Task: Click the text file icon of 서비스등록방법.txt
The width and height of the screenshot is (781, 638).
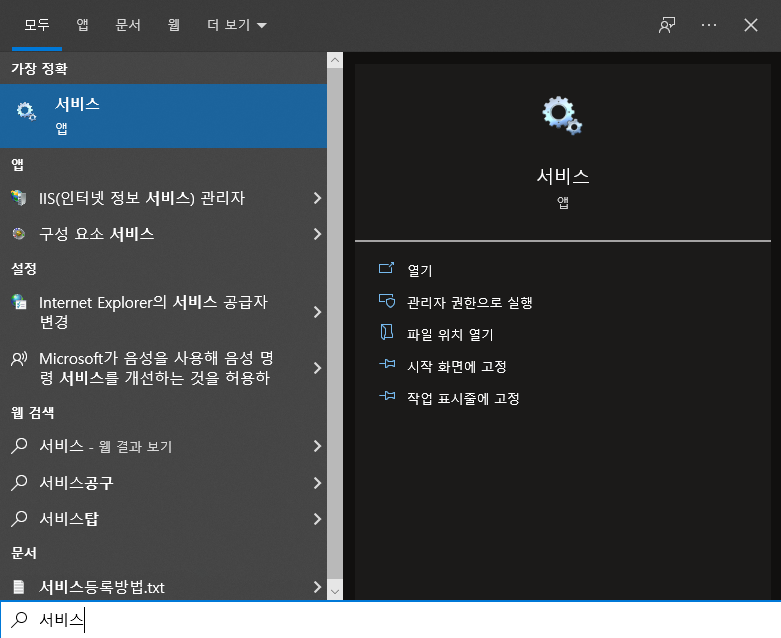Action: 19,587
